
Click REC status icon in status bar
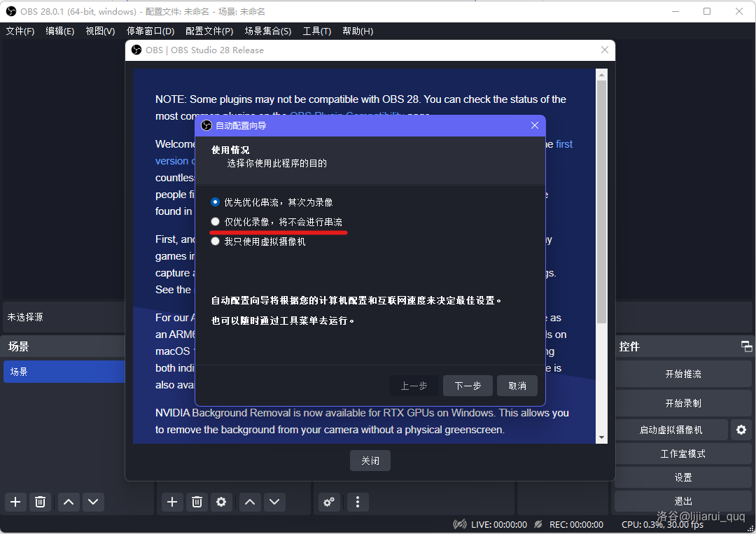pos(538,524)
